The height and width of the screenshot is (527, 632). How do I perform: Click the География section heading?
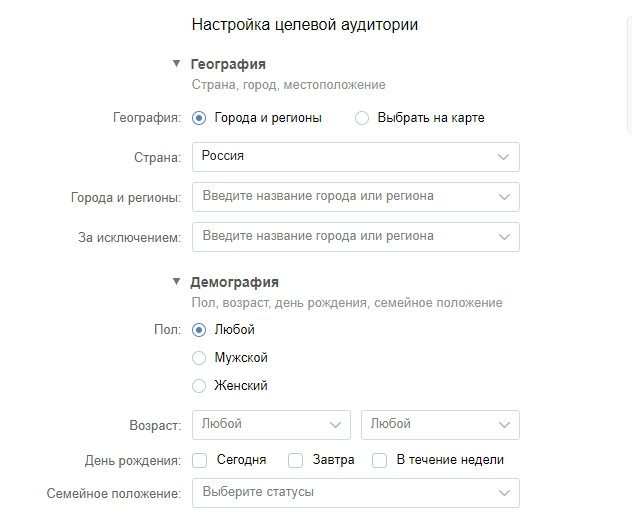coord(228,64)
